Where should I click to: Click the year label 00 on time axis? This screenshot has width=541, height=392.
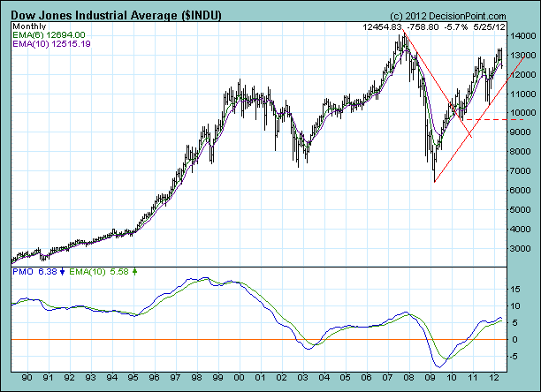coord(239,378)
